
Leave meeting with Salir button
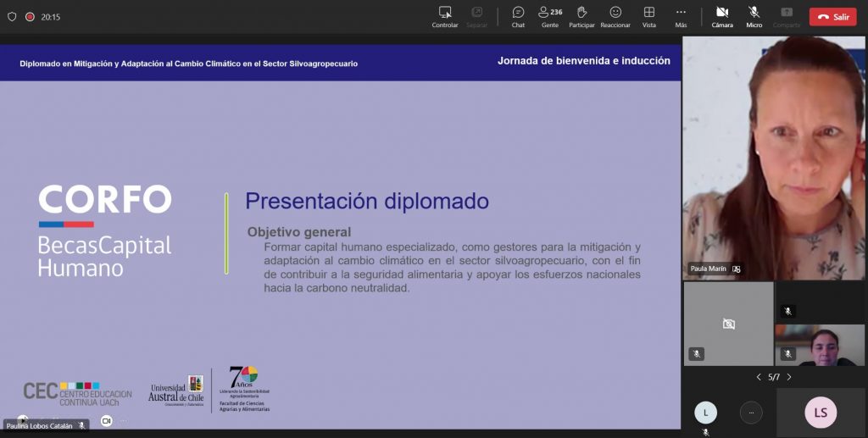(832, 17)
